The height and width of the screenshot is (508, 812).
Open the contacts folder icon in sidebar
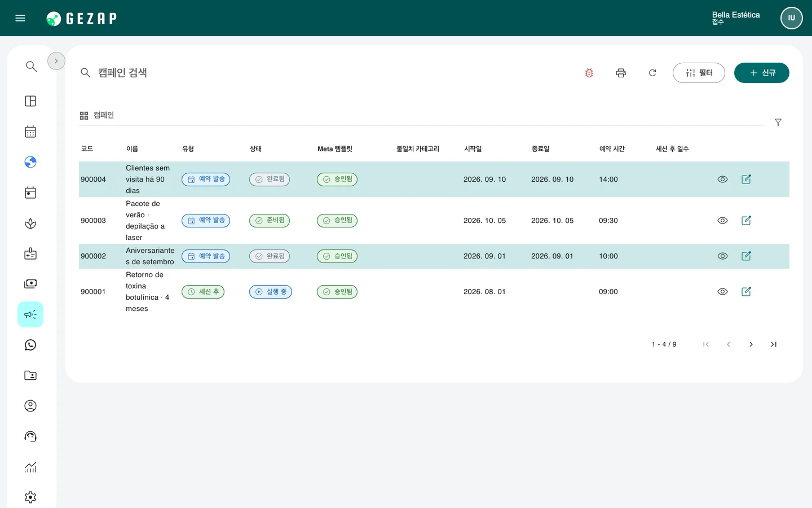30,375
